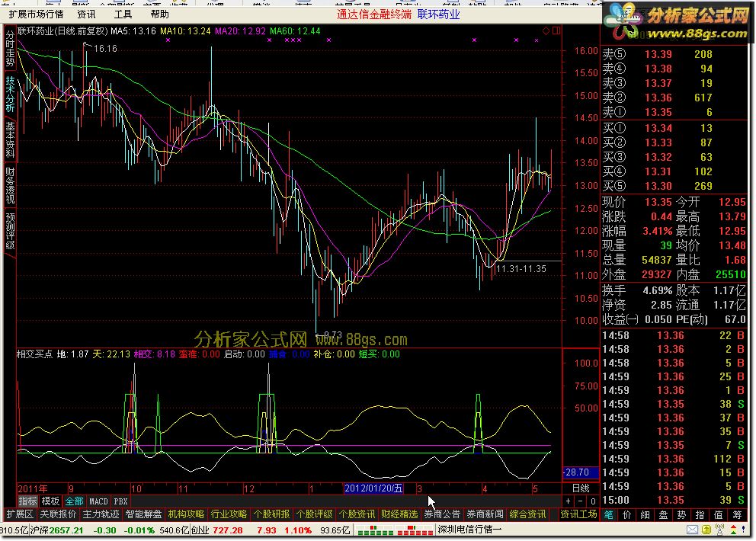The height and width of the screenshot is (541, 756).
Task: Switch to 财务透视 side tab
Action: (x=10, y=186)
